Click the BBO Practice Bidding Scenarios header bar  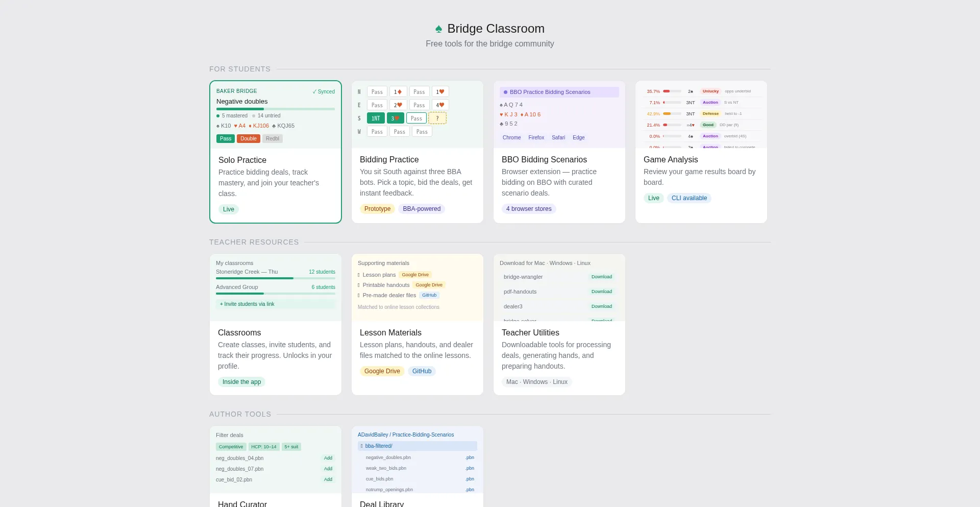(x=559, y=92)
